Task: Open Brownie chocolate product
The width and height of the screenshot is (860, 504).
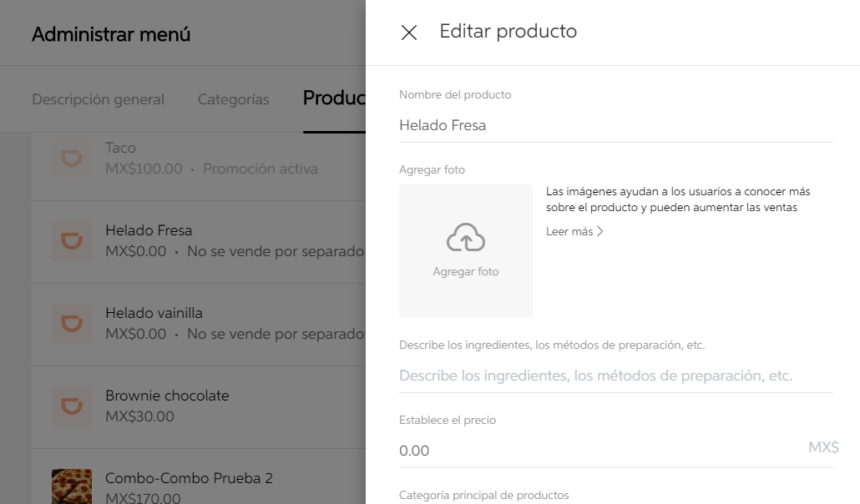Action: pyautogui.click(x=199, y=407)
